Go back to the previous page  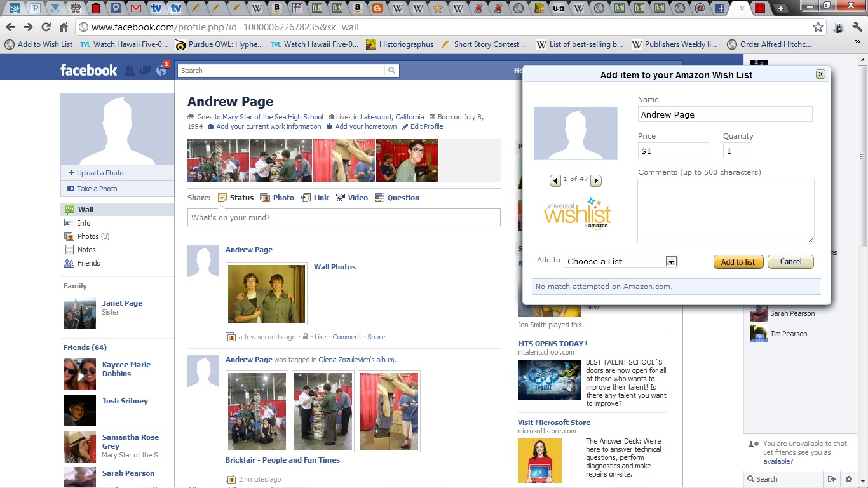[10, 27]
